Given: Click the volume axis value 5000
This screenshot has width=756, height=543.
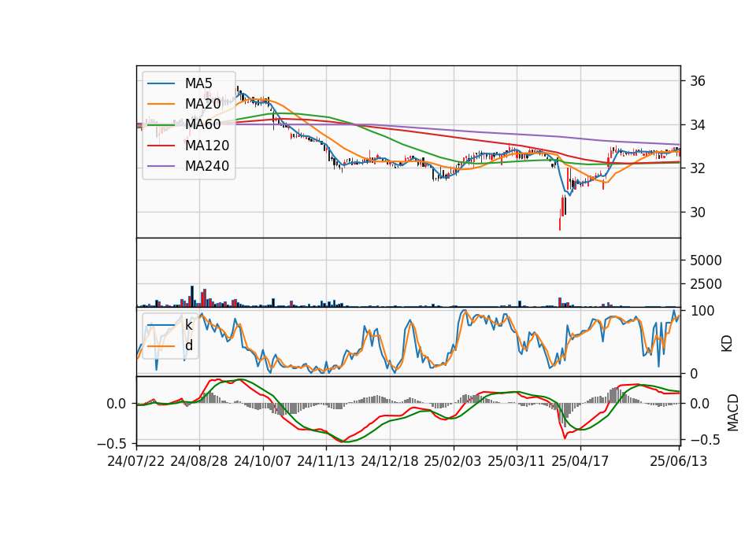Looking at the screenshot, I should point(706,260).
